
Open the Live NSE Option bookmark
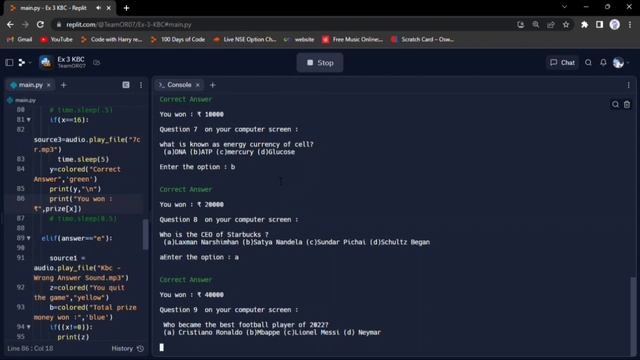(244, 39)
